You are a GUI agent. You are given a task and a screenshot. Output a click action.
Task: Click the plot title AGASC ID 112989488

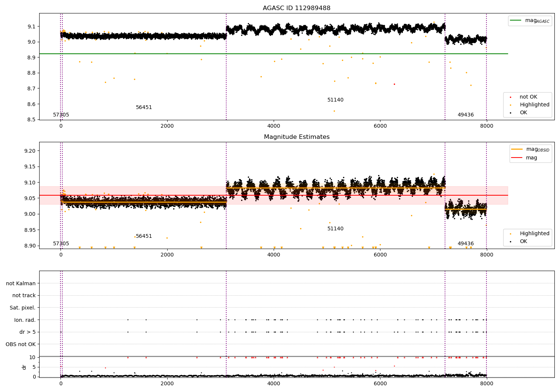[x=296, y=8]
